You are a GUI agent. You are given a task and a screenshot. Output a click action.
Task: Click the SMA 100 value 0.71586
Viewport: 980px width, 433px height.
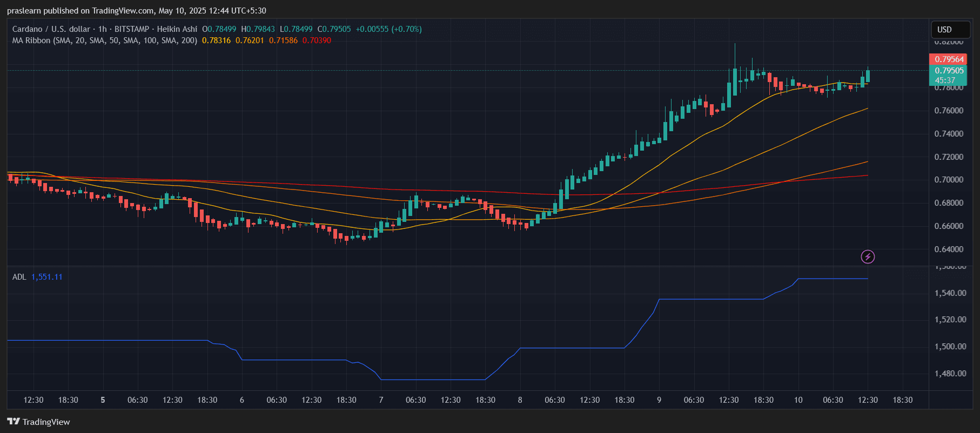[283, 40]
